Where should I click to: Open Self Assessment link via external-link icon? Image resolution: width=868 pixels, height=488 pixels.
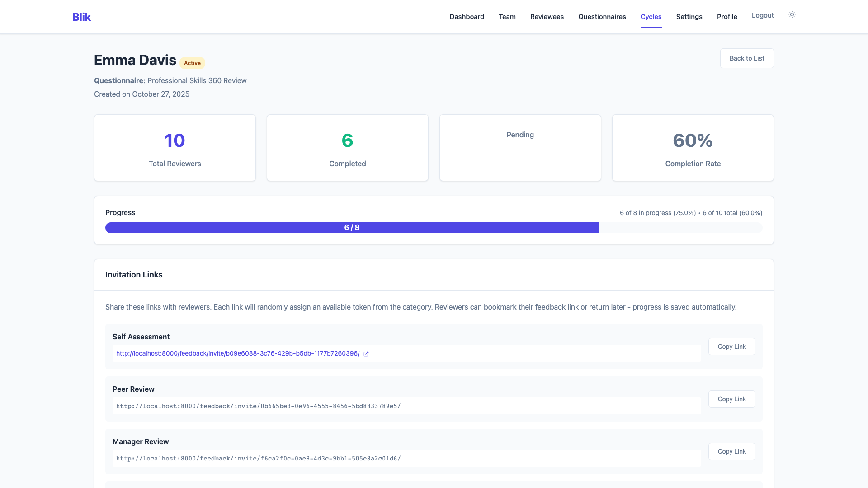[x=366, y=354]
